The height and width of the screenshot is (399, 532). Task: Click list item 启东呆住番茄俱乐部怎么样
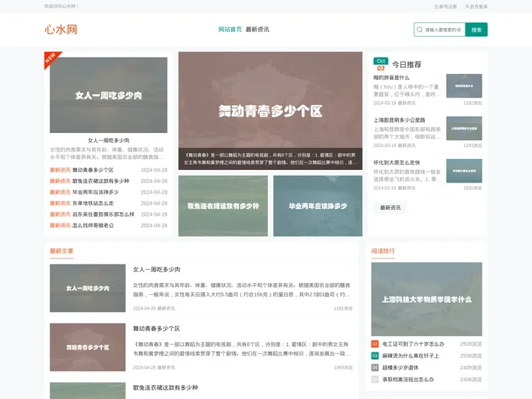(x=103, y=214)
